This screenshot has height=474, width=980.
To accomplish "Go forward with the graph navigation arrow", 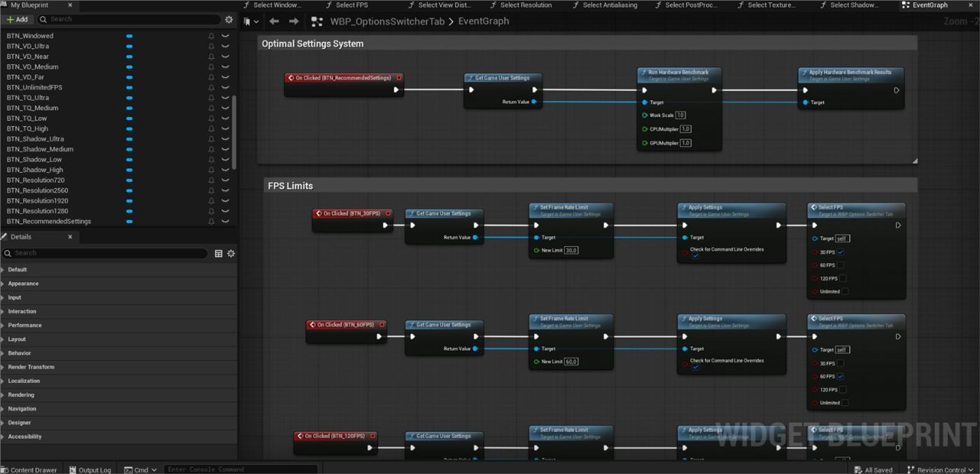I will pyautogui.click(x=294, y=22).
